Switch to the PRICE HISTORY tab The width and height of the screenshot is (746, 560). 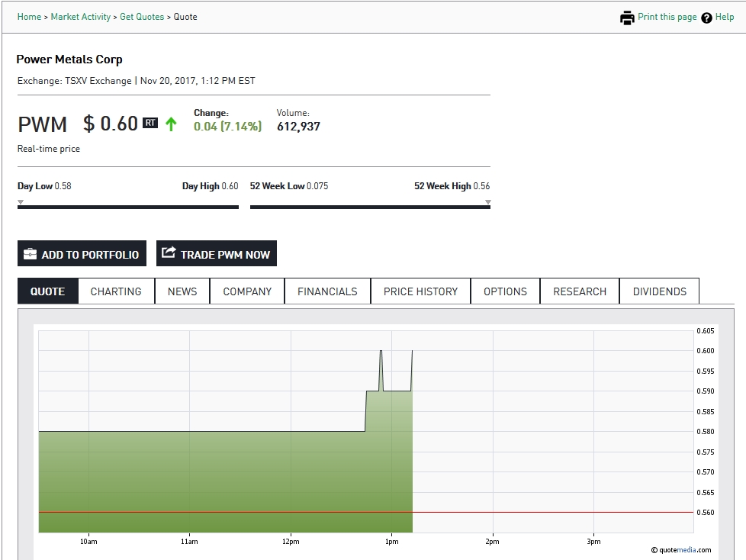coord(420,291)
